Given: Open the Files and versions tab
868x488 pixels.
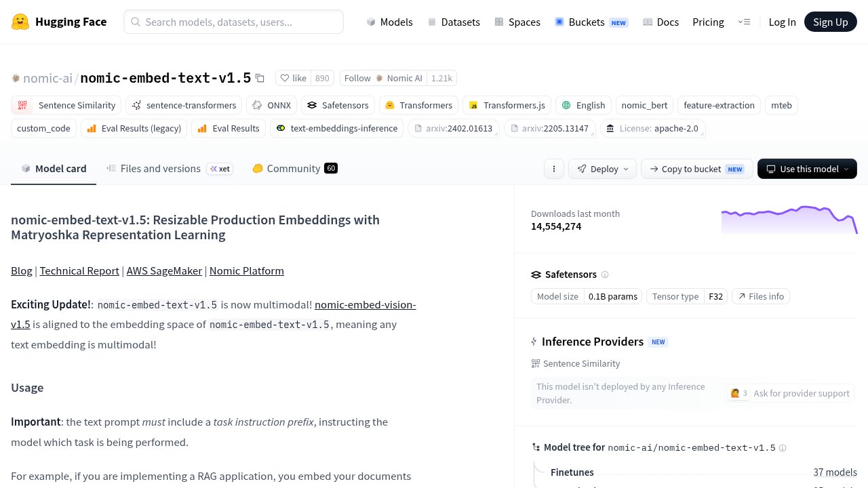Looking at the screenshot, I should point(170,169).
